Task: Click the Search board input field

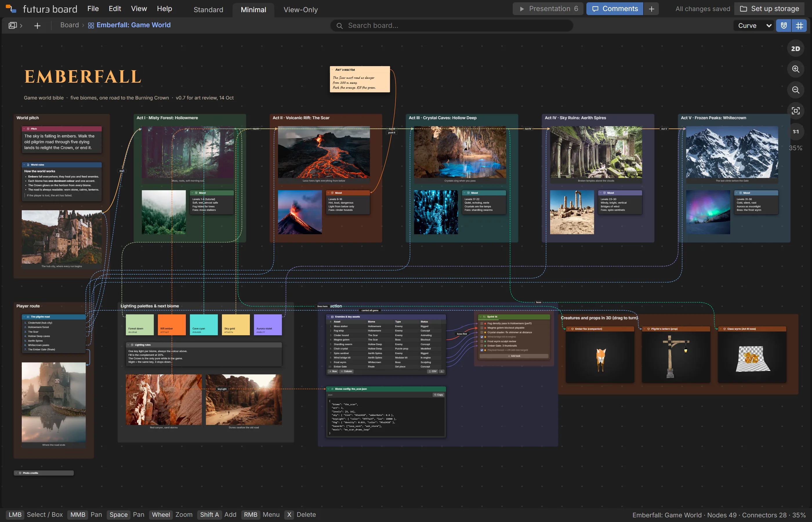Action: [452, 26]
